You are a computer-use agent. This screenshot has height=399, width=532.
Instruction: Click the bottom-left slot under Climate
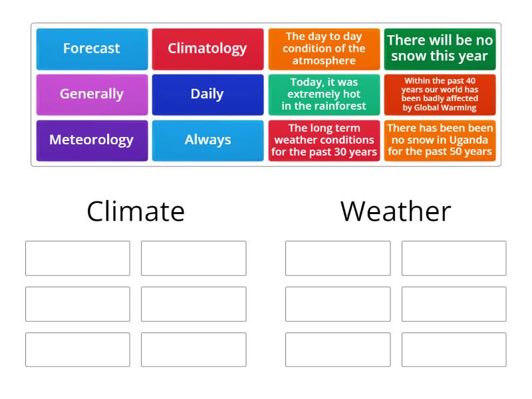(x=77, y=349)
